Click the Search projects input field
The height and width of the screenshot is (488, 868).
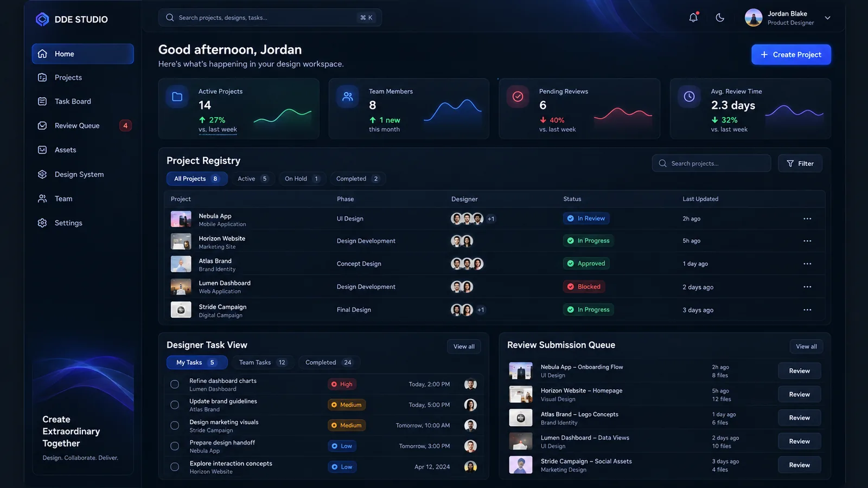pos(711,163)
